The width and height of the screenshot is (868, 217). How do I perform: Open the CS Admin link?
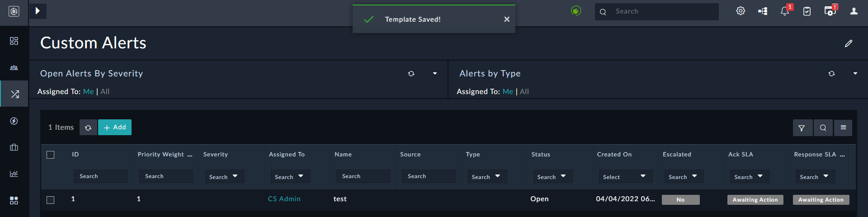click(x=284, y=199)
